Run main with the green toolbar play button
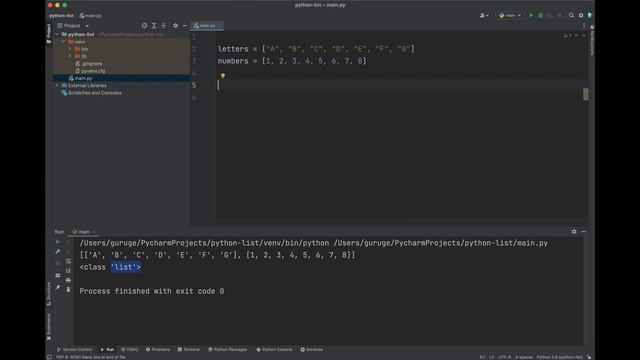640x360 pixels. 531,16
